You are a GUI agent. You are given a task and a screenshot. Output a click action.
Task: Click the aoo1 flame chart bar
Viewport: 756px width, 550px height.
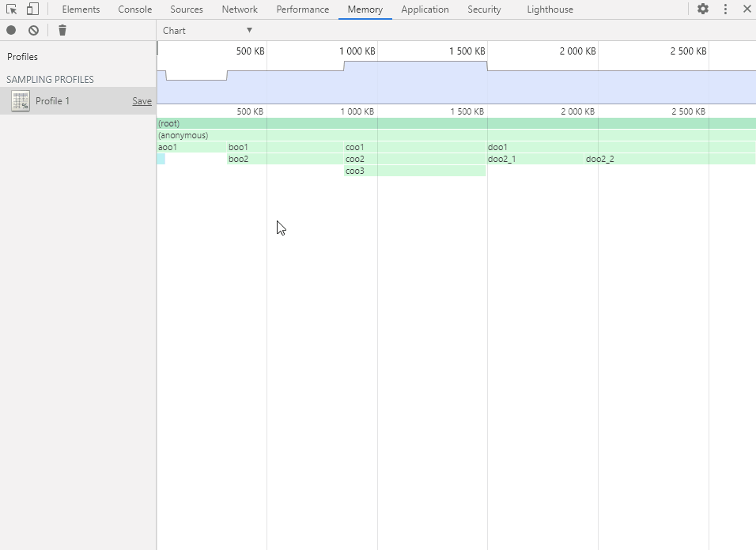[x=191, y=147]
